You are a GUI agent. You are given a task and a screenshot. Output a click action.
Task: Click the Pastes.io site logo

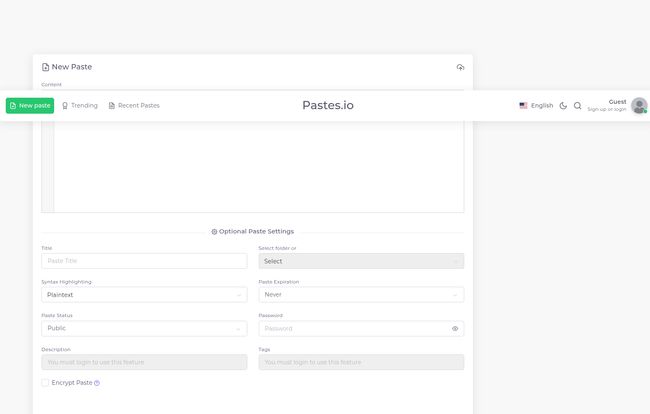click(x=328, y=105)
